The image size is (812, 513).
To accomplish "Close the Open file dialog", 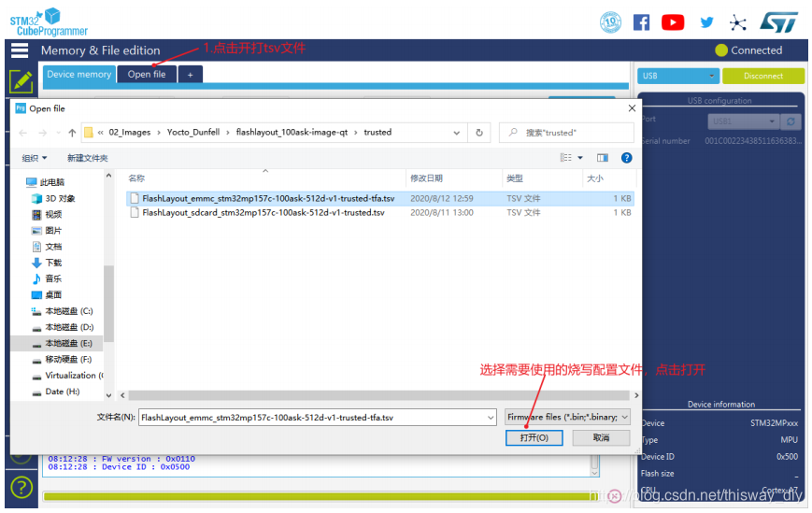I will point(632,108).
